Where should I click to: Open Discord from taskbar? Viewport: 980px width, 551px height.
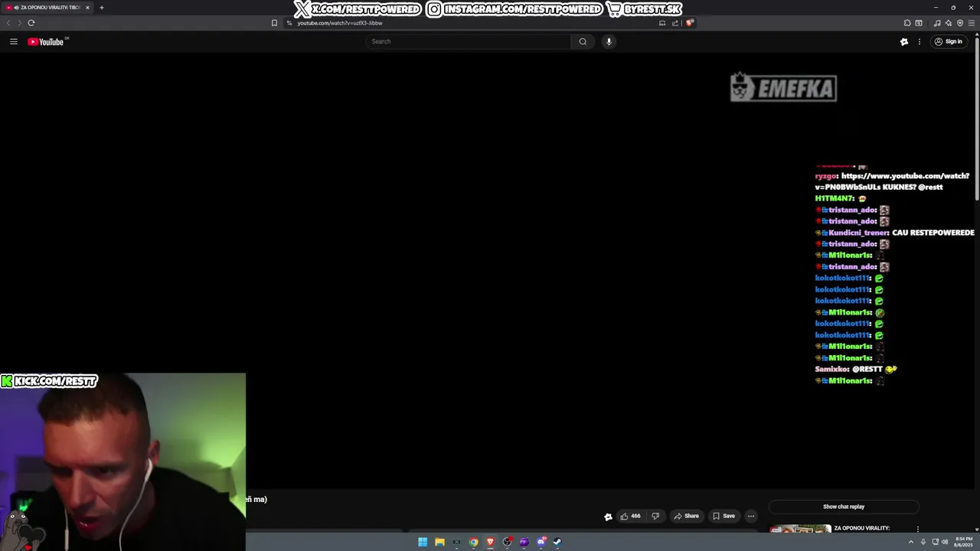(x=541, y=542)
